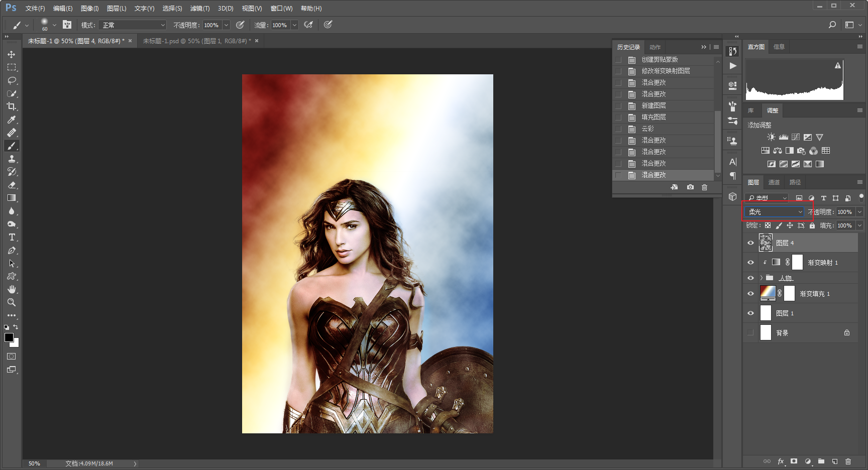Add layer style fx icon
The height and width of the screenshot is (470, 868).
pyautogui.click(x=781, y=461)
